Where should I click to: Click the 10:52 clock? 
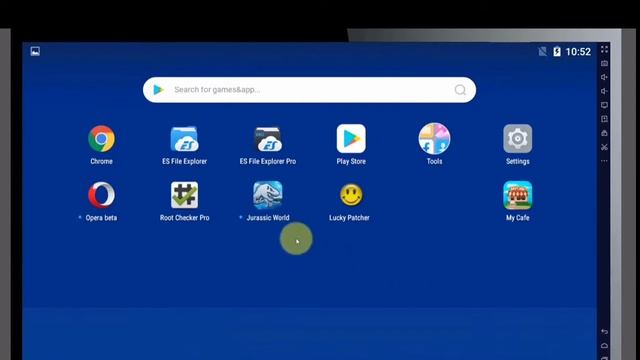[578, 52]
